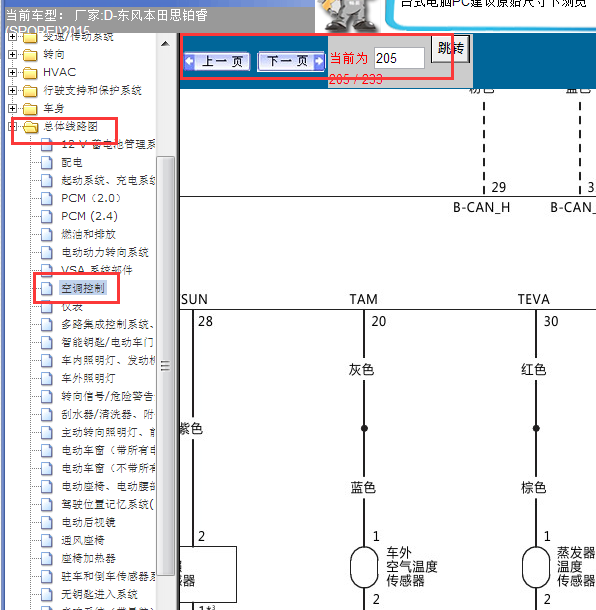Click the document icon next to 空调控制

pos(47,288)
